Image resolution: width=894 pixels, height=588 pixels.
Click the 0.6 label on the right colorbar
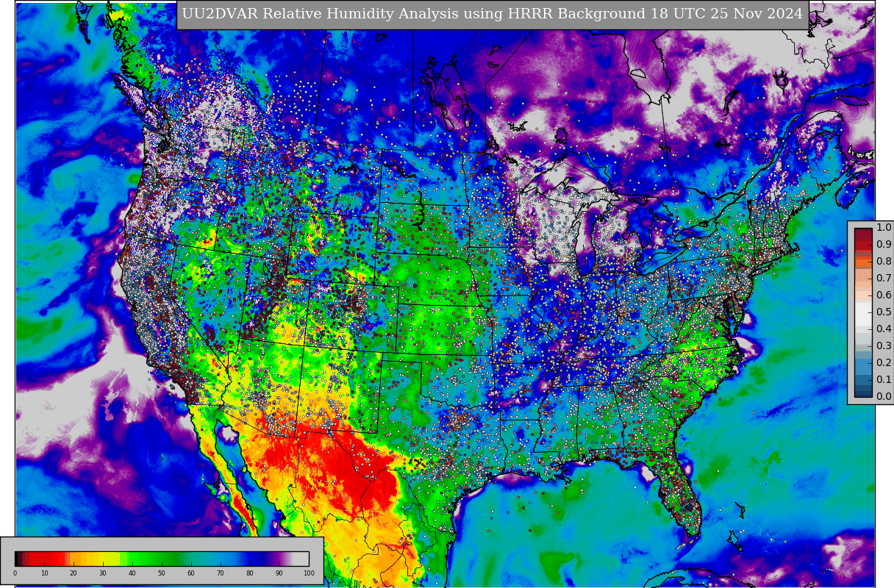(884, 295)
